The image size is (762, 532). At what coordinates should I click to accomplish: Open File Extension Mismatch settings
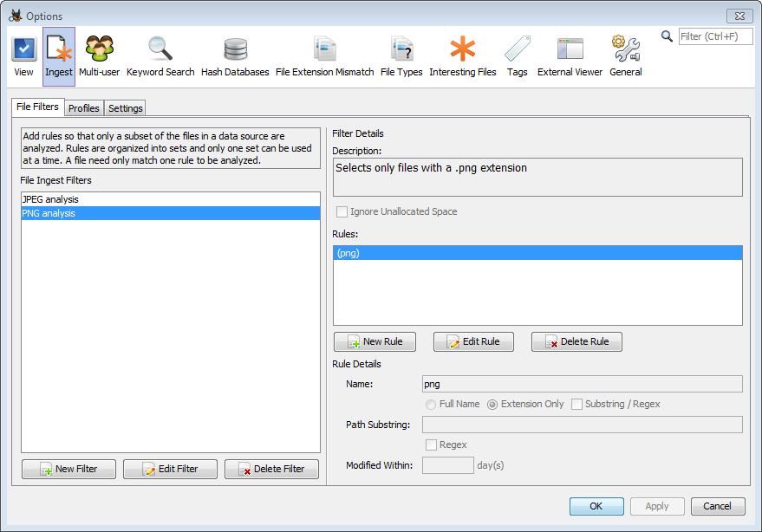pos(324,56)
